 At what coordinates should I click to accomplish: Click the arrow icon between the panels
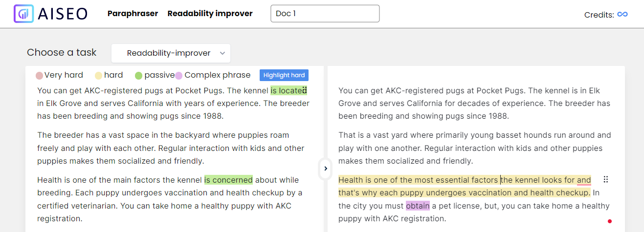326,169
